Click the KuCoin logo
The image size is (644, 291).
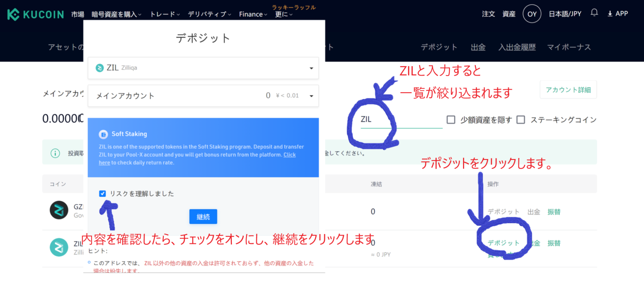(x=35, y=14)
